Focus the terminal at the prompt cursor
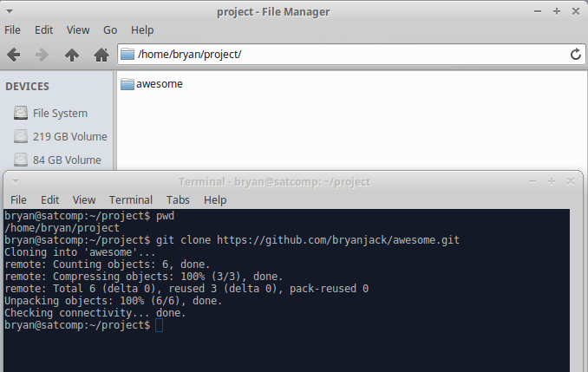 pyautogui.click(x=159, y=325)
